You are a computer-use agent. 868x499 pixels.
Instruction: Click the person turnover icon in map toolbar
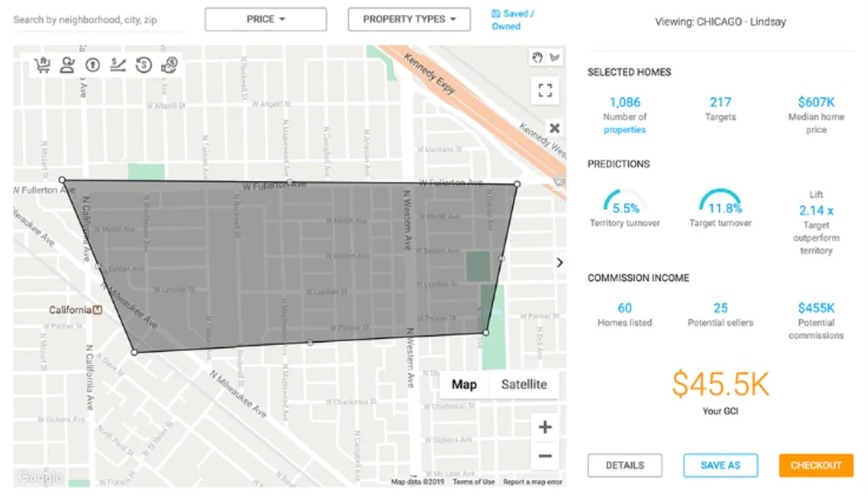(66, 65)
